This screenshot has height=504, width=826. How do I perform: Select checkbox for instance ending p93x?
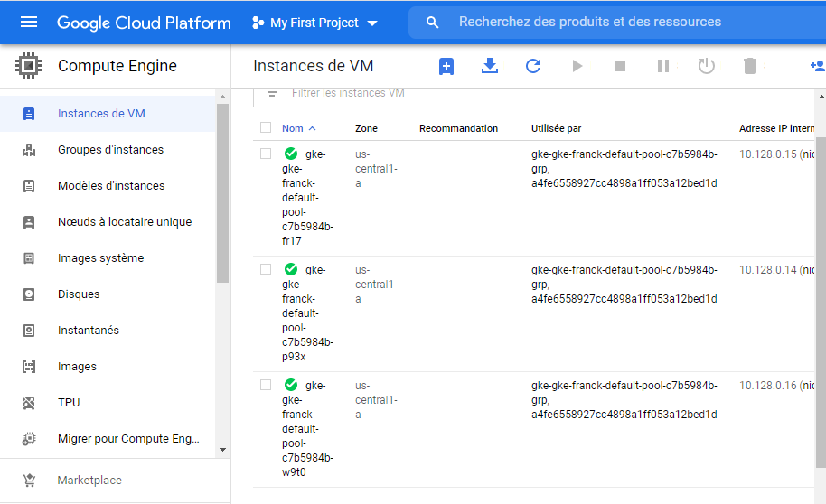[x=266, y=269]
